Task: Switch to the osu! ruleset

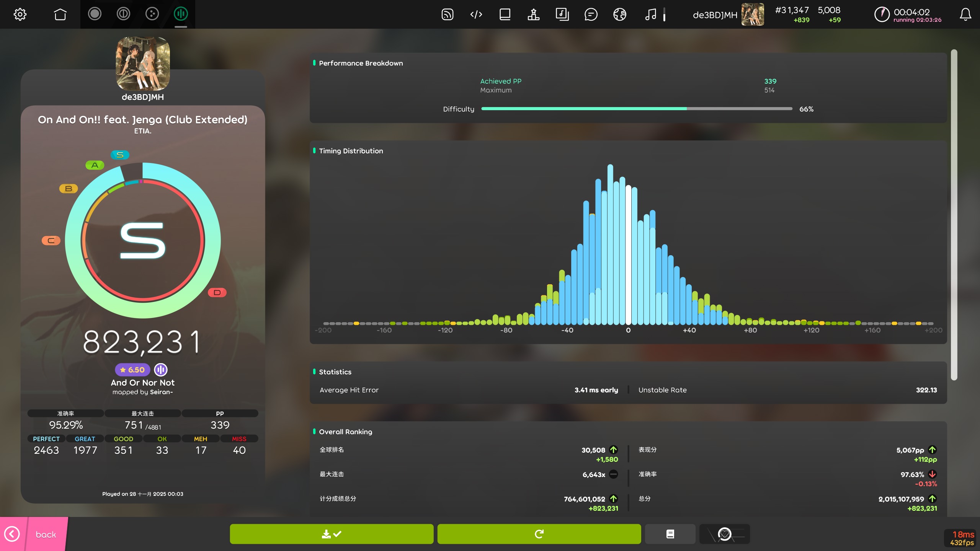Action: pyautogui.click(x=95, y=14)
